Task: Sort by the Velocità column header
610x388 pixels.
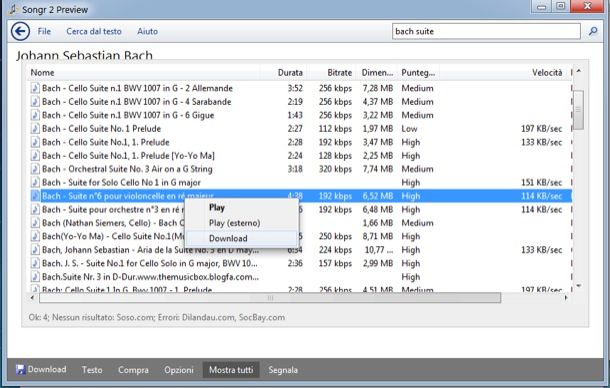Action: click(x=504, y=72)
